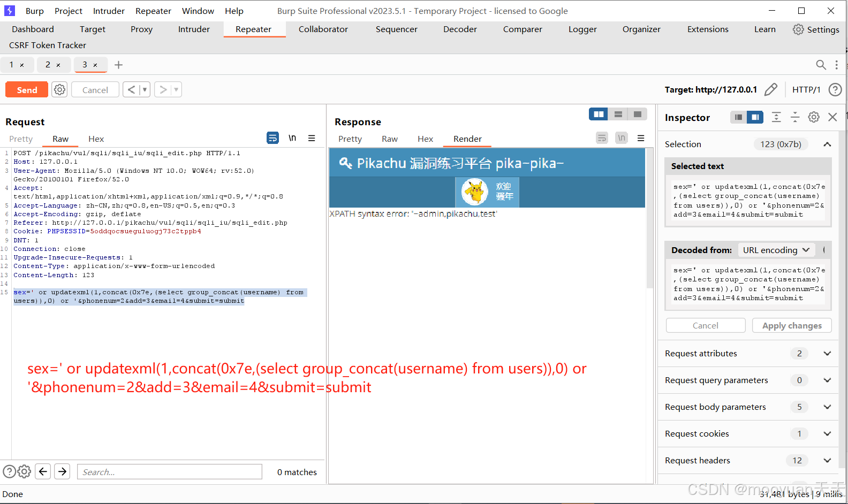This screenshot has width=848, height=504.
Task: Toggle response non-printable characters display
Action: coord(622,138)
